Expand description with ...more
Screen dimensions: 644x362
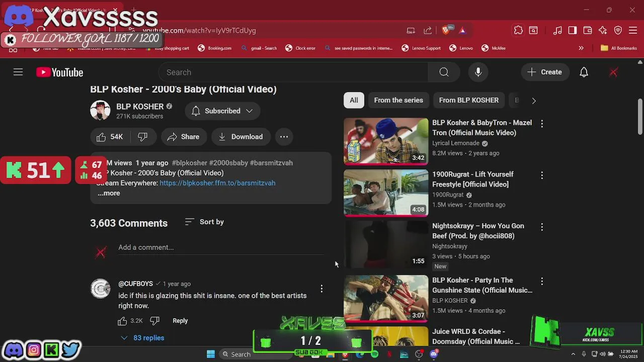(109, 193)
